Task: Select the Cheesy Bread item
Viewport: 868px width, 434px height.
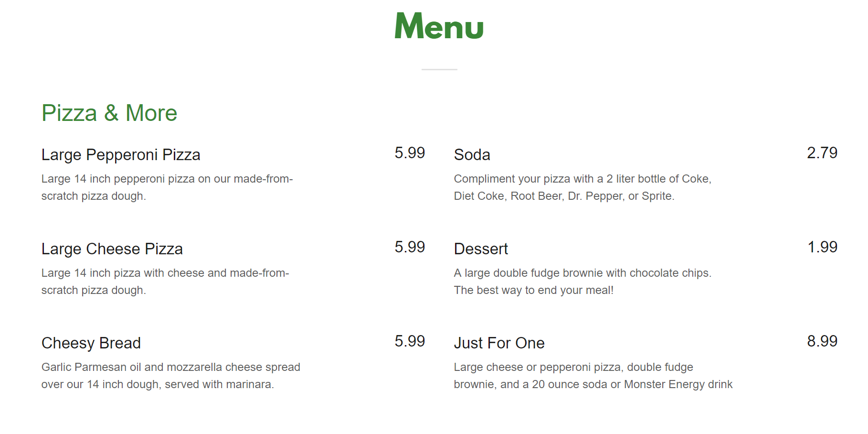Action: click(x=91, y=343)
